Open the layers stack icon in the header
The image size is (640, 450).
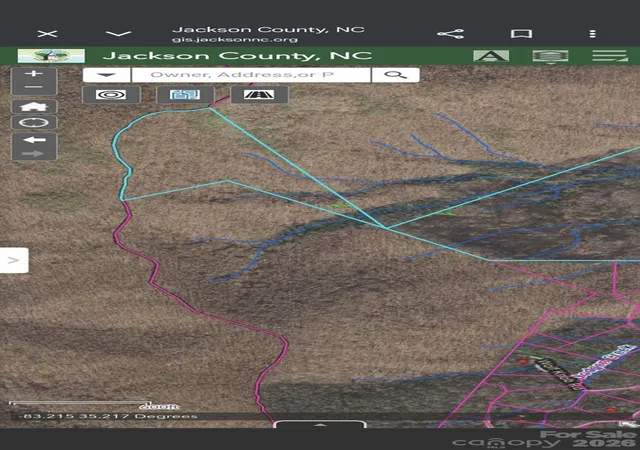(550, 56)
